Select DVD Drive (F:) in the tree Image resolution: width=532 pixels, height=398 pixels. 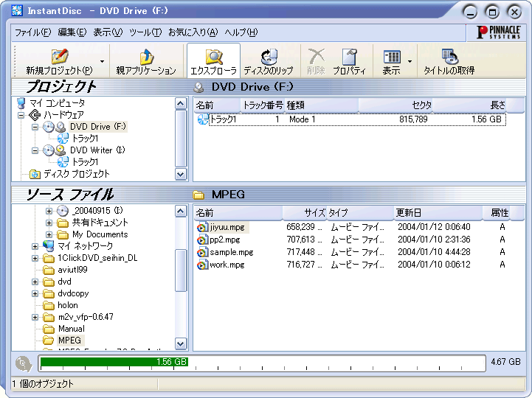pyautogui.click(x=98, y=127)
